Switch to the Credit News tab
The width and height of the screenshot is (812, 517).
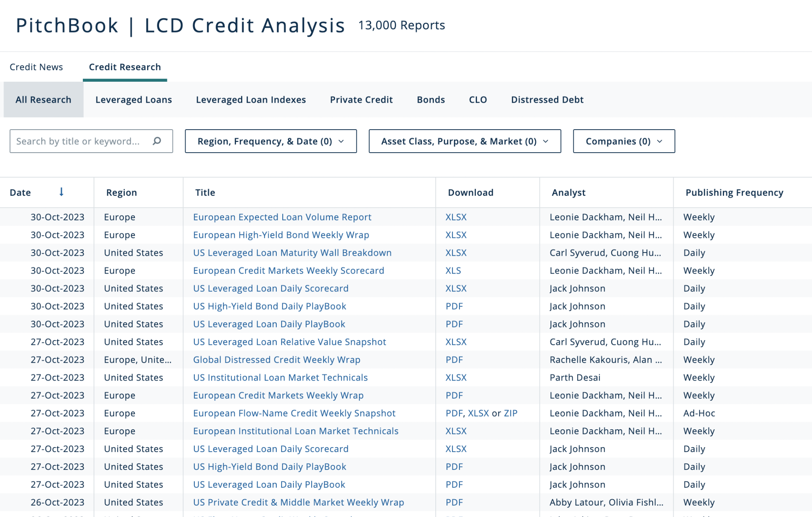click(x=36, y=67)
